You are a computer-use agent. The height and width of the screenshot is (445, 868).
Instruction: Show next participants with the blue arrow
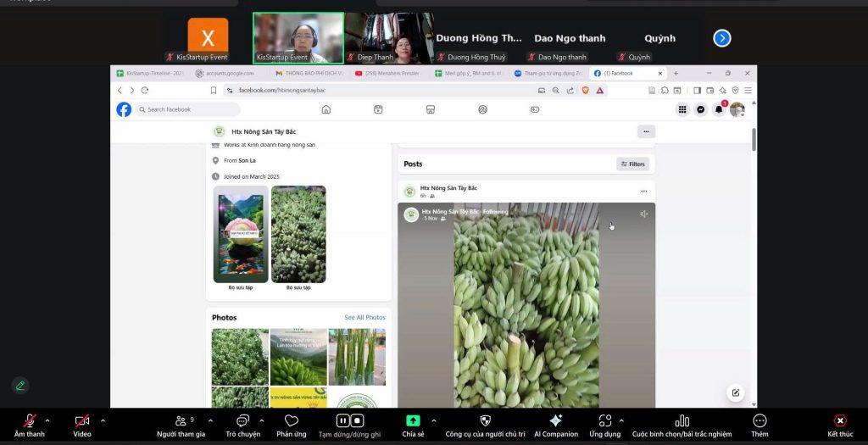721,38
